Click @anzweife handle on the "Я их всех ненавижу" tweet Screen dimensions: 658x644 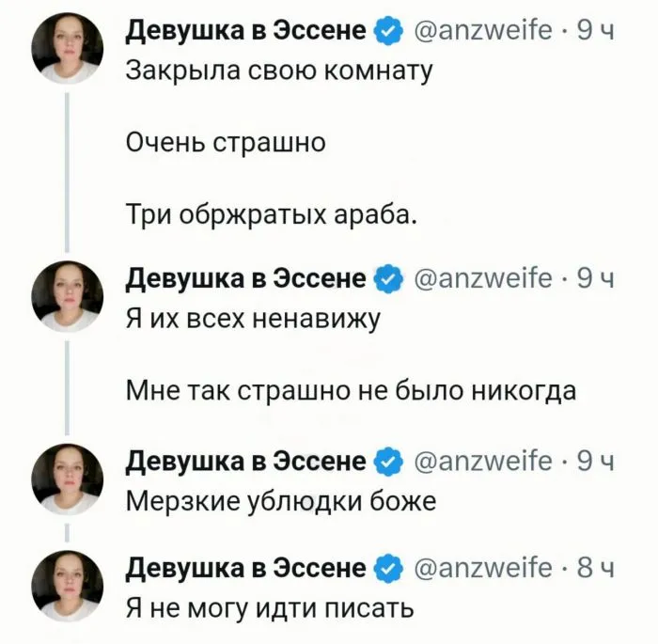point(484,279)
